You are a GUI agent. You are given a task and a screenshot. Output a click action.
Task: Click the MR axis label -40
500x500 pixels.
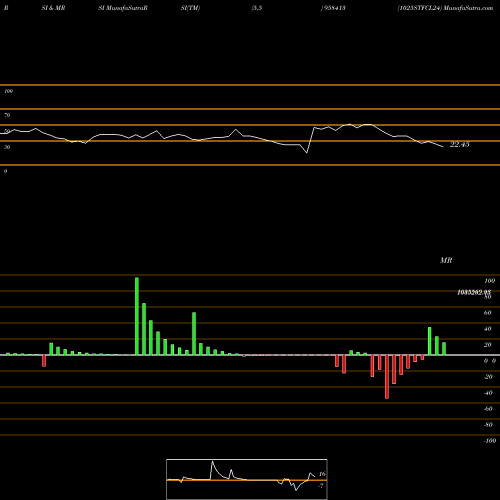pyautogui.click(x=488, y=393)
